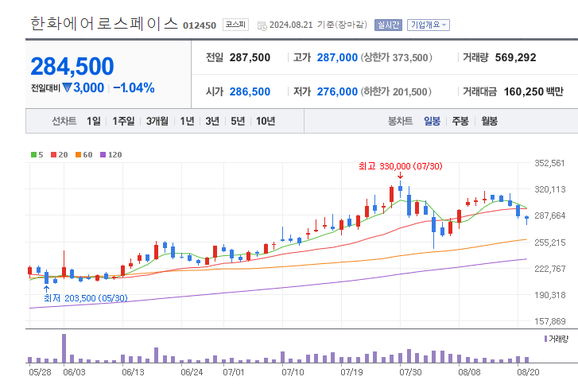Click the 07/30 date label on axis
Screen dimensions: 578x392
click(x=410, y=372)
